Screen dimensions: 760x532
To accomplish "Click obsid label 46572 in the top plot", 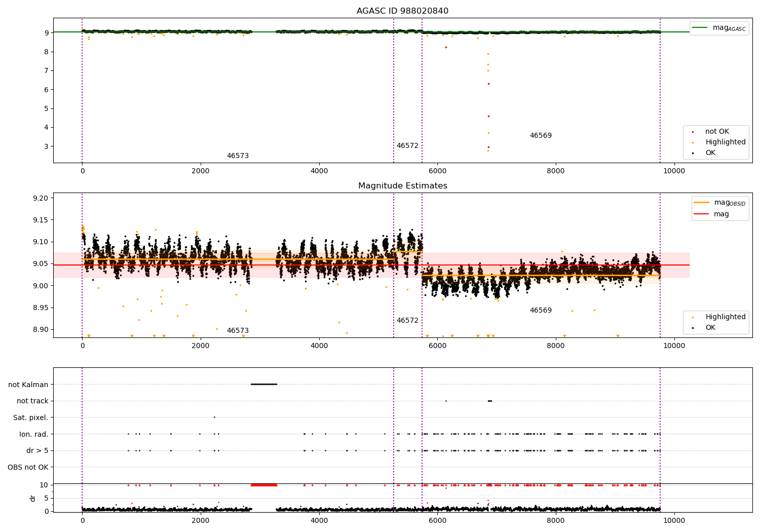I will coord(407,146).
